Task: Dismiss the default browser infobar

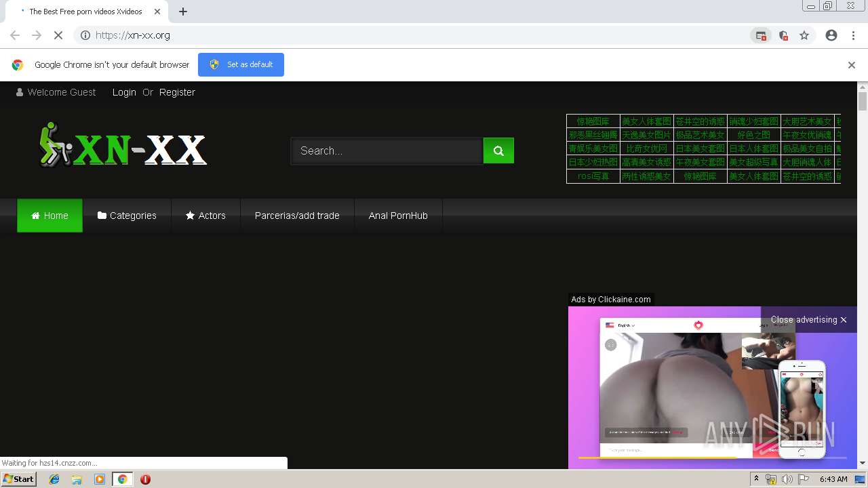Action: 852,65
